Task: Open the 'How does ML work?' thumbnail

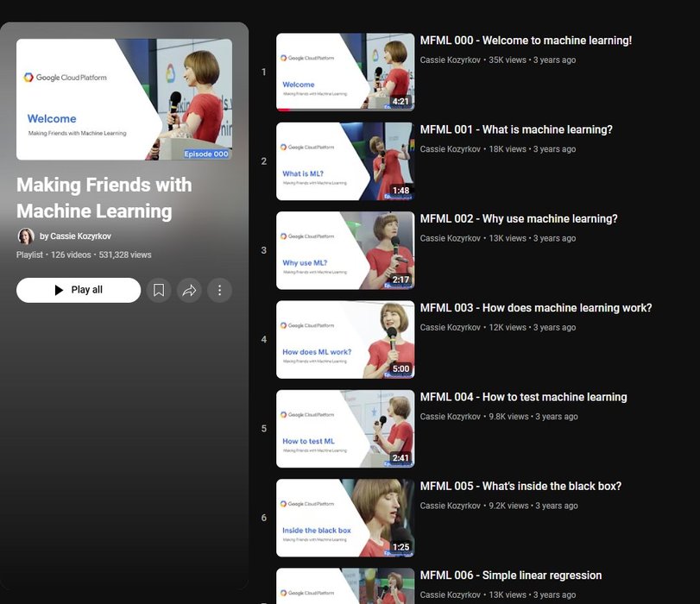Action: (345, 340)
